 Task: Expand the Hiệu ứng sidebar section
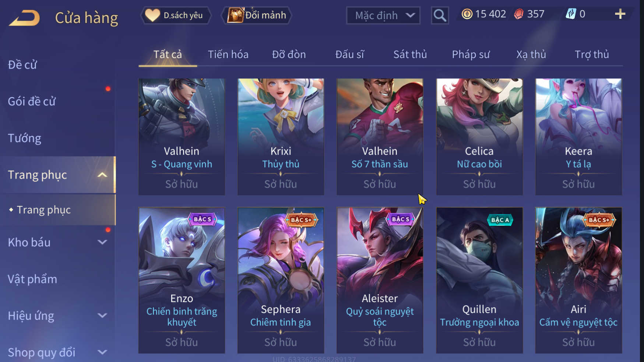pos(102,316)
